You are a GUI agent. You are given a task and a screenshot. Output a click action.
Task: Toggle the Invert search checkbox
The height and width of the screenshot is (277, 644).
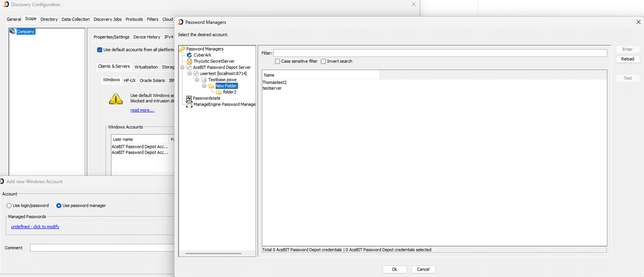(323, 61)
